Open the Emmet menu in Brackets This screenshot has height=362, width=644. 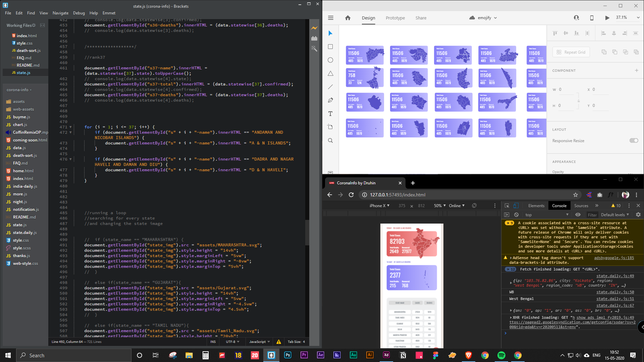tap(109, 13)
